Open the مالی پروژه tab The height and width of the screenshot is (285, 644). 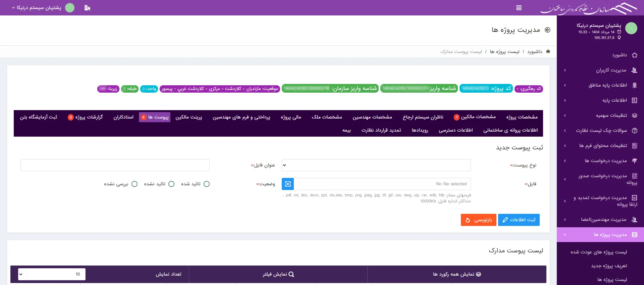pyautogui.click(x=291, y=117)
